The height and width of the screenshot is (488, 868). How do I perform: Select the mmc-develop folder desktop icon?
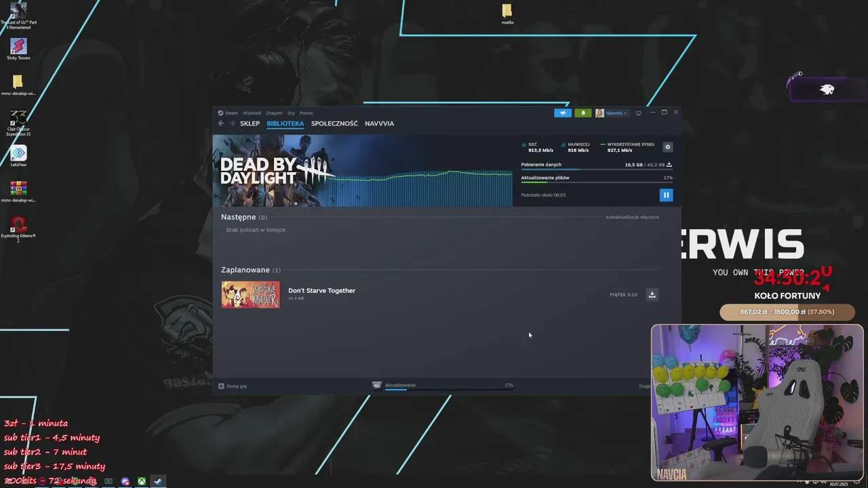pyautogui.click(x=18, y=85)
